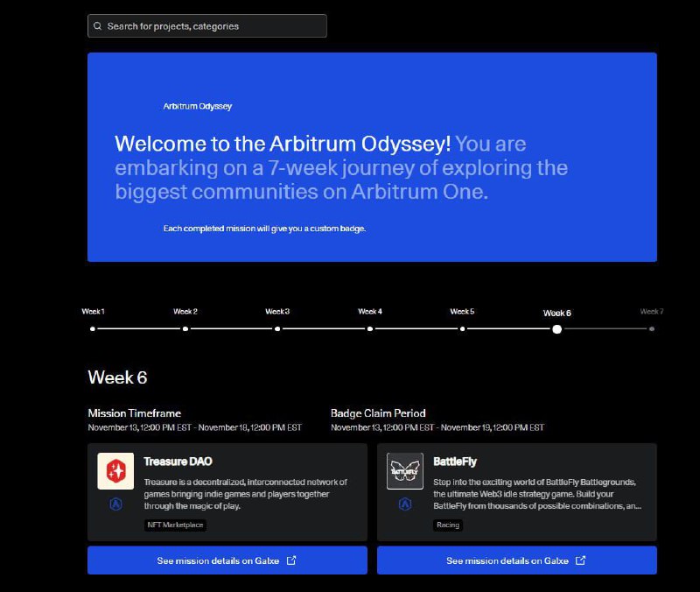Click the BattleFly description text
The image size is (700, 592).
pyautogui.click(x=537, y=494)
